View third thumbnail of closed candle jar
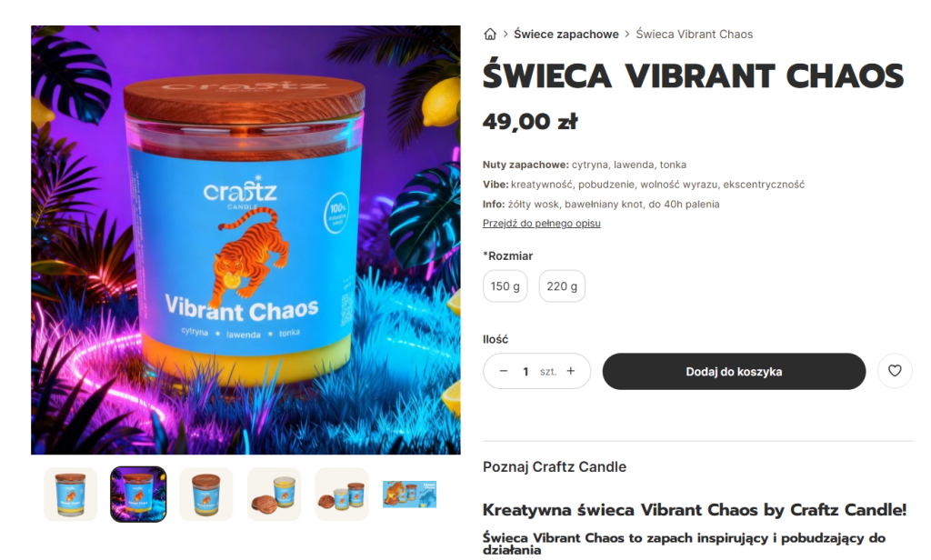The image size is (931, 560). pyautogui.click(x=206, y=494)
